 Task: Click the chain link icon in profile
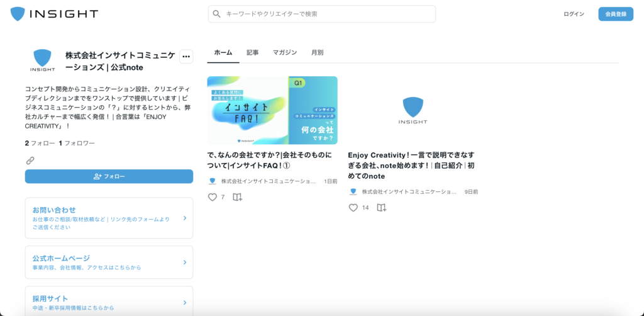(x=30, y=161)
